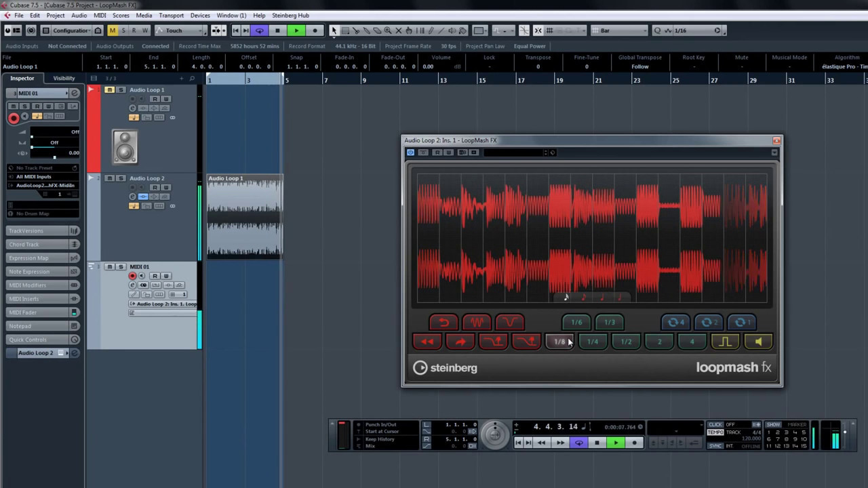The width and height of the screenshot is (868, 488).
Task: Click the LoopMash FX 1/4 button
Action: pos(593,342)
